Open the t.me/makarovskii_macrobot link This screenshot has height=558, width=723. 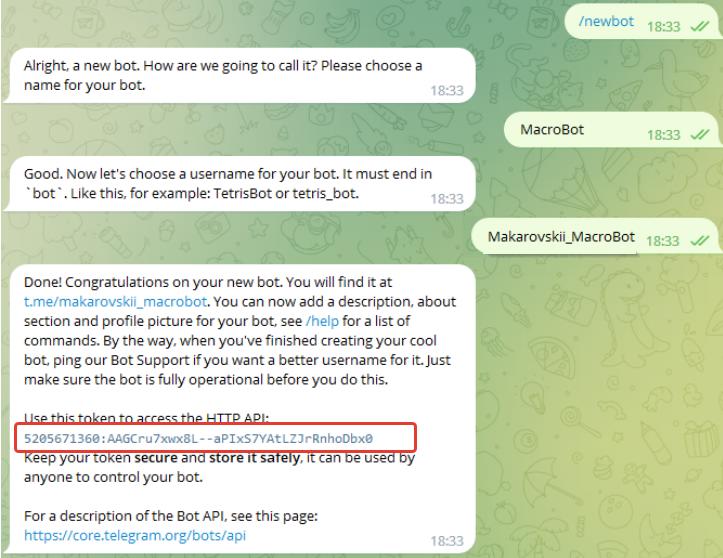(115, 302)
